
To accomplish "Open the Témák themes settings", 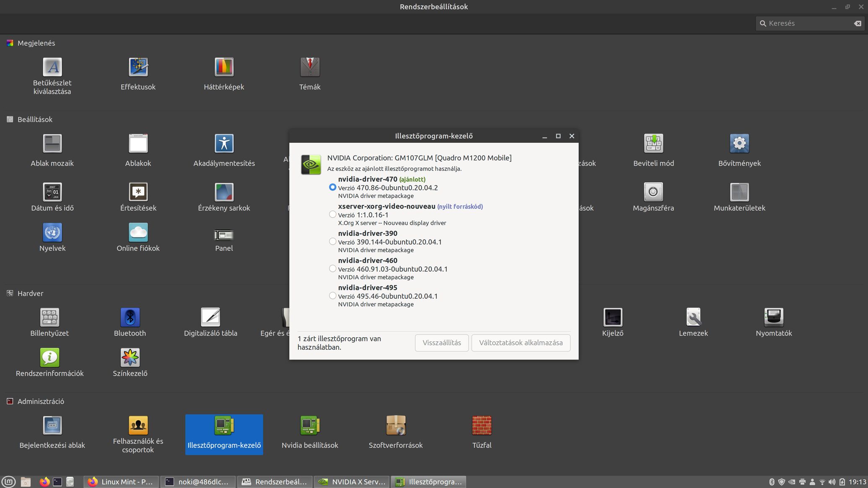I will [x=310, y=74].
